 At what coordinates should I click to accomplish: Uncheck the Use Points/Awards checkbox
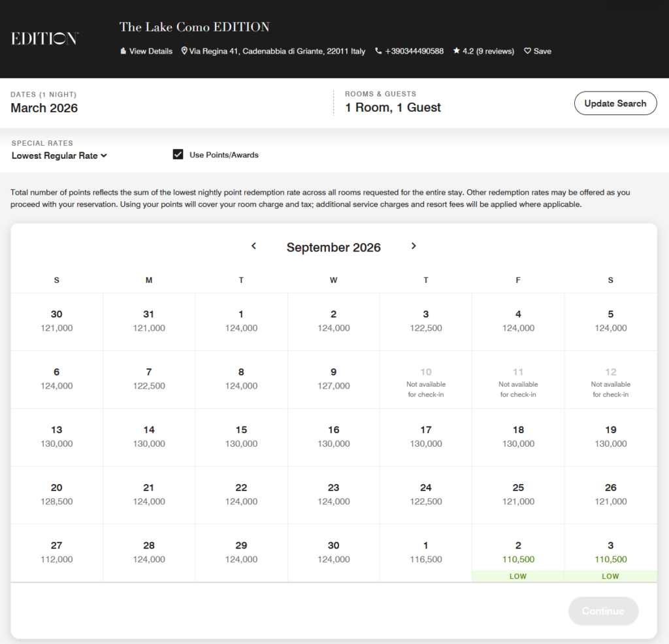pyautogui.click(x=178, y=155)
